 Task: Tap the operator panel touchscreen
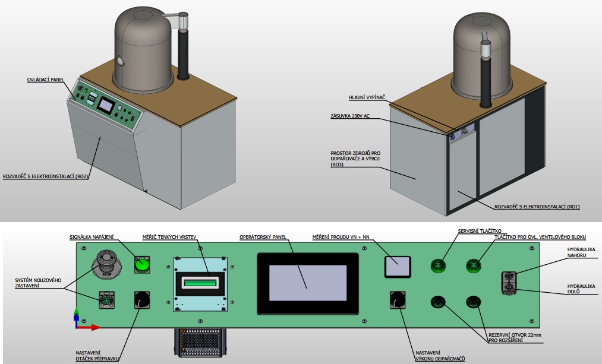(x=307, y=284)
